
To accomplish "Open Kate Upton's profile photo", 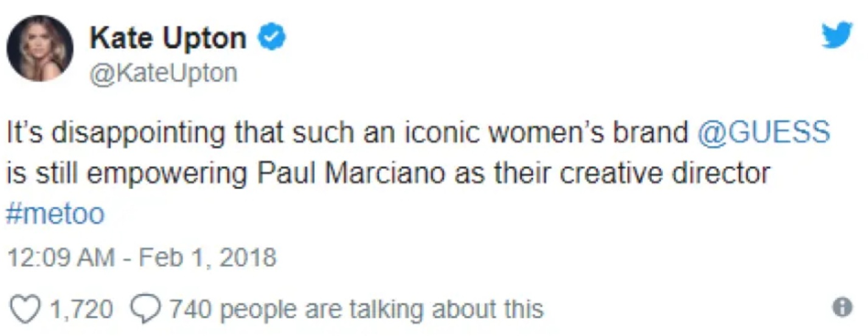I will tap(40, 49).
